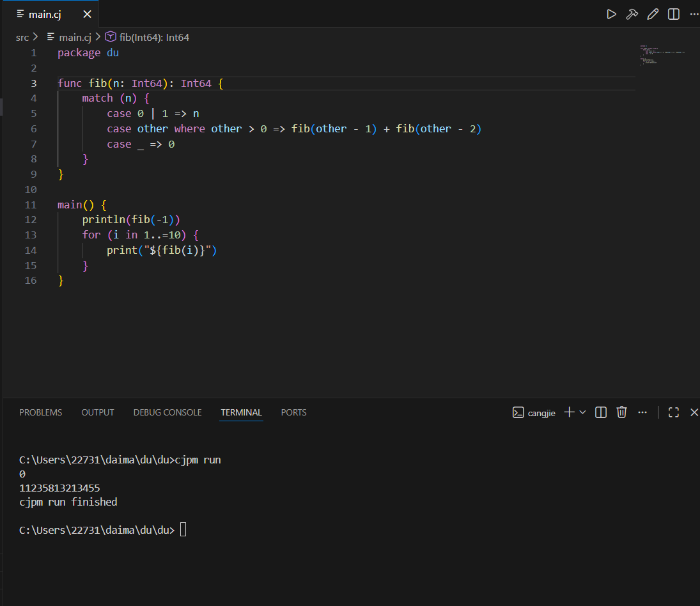Click line number 3 in the gutter
The height and width of the screenshot is (606, 700).
click(x=34, y=84)
